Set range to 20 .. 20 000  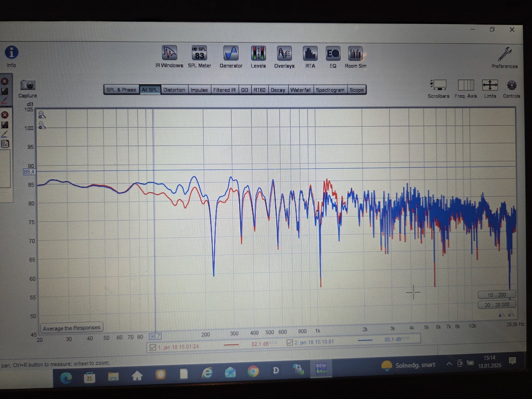[x=497, y=305]
